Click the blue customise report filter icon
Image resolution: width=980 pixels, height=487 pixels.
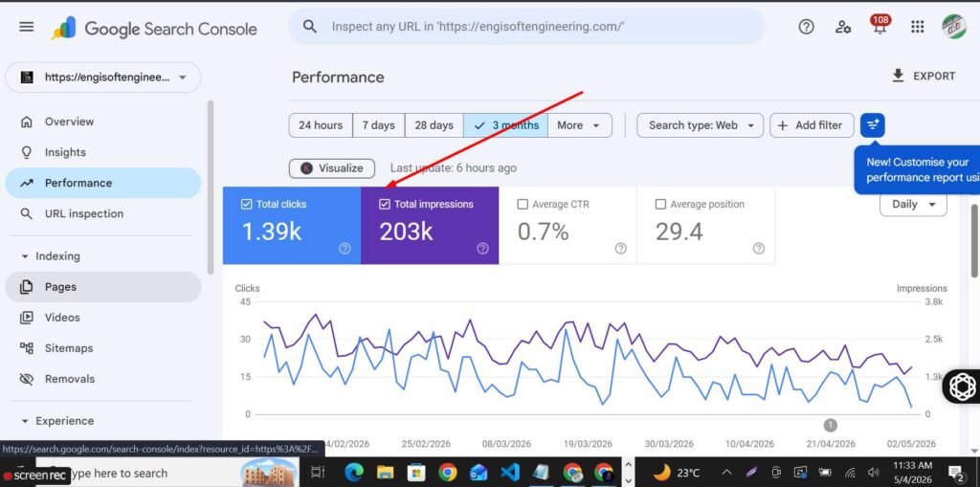[873, 125]
